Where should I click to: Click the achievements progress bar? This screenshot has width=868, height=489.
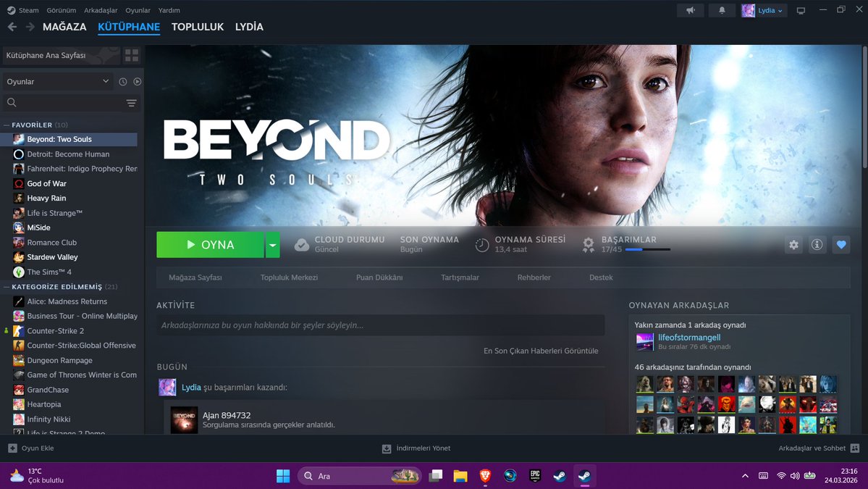(x=648, y=250)
